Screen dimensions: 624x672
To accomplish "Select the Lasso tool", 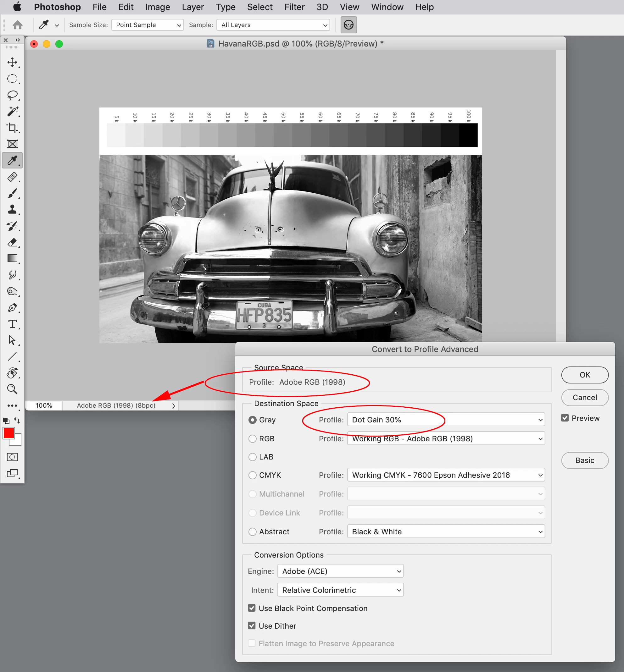I will 13,95.
